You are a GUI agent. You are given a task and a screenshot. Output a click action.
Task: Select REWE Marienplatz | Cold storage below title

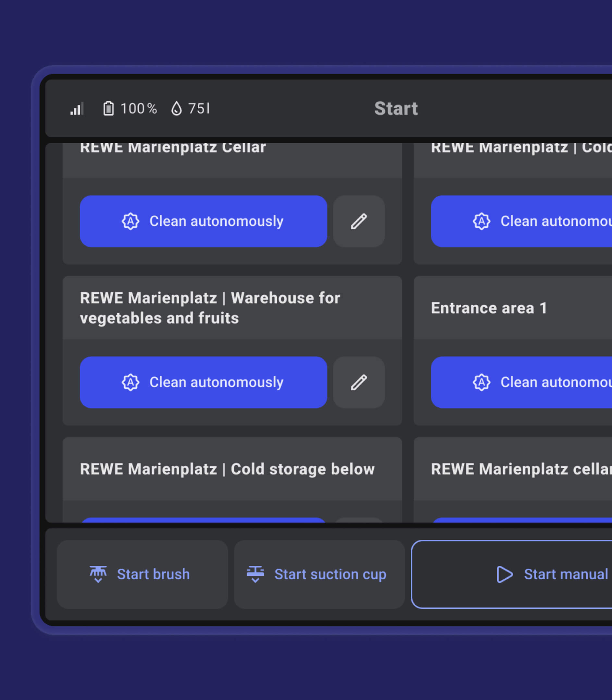227,469
